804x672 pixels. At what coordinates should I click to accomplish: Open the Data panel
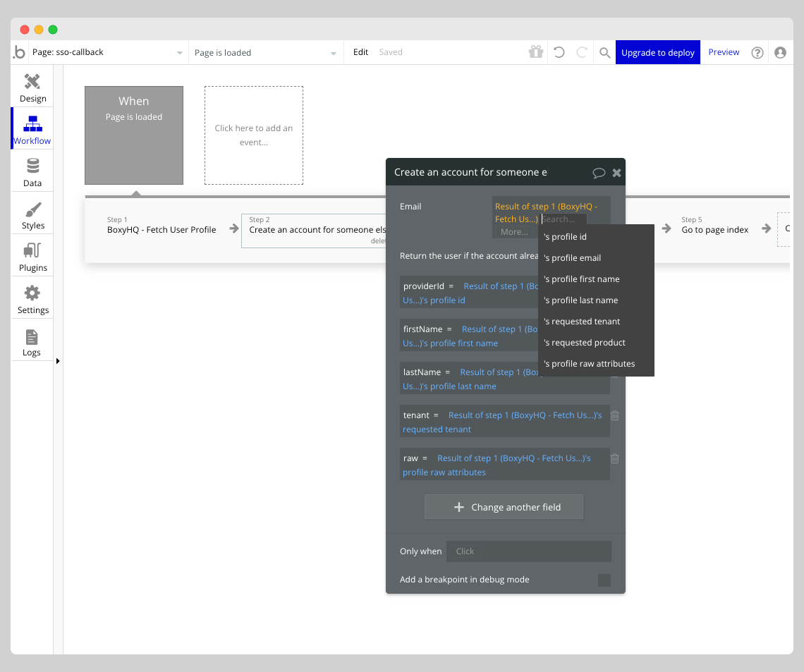coord(32,170)
